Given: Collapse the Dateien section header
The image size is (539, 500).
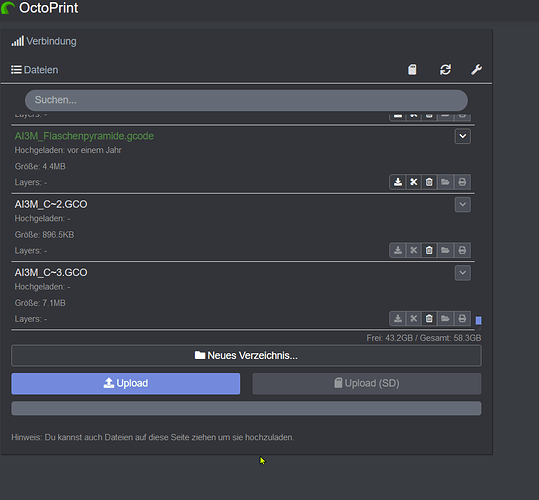Looking at the screenshot, I should [x=34, y=70].
